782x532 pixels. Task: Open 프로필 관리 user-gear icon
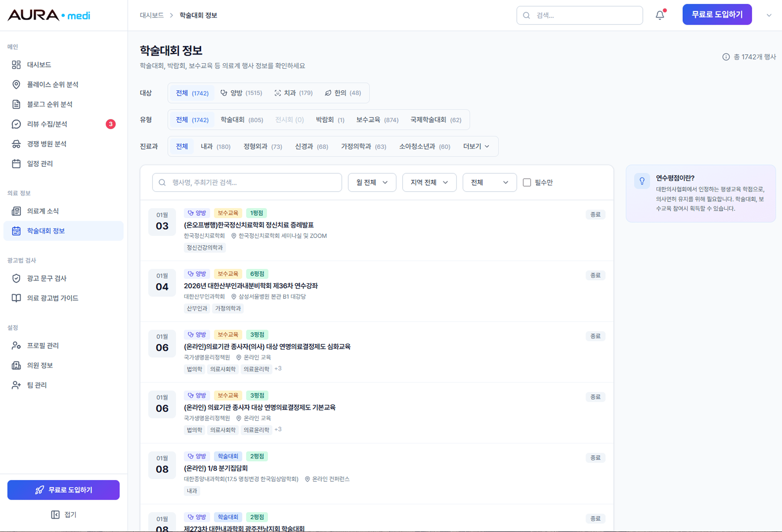(16, 346)
